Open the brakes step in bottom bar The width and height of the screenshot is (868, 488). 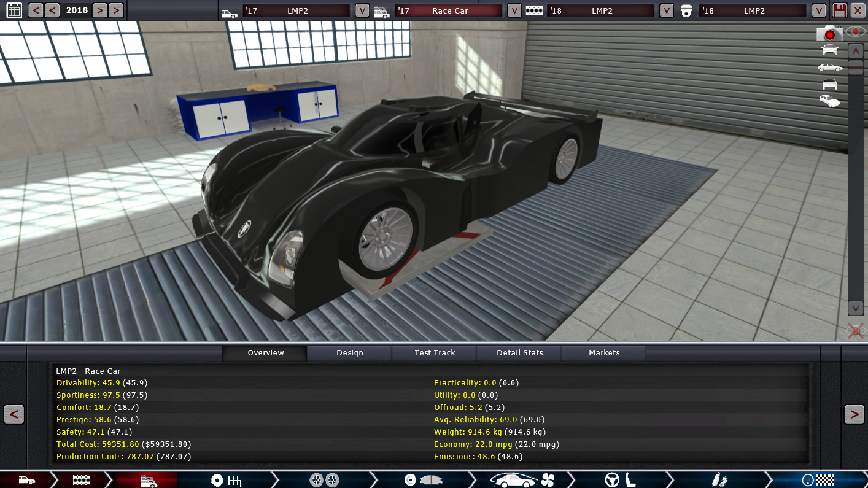422,480
